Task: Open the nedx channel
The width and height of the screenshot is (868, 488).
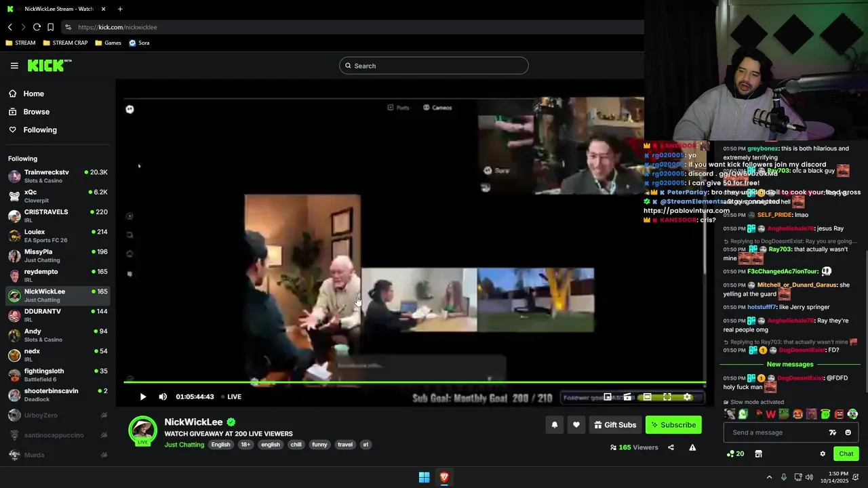Action: click(58, 355)
